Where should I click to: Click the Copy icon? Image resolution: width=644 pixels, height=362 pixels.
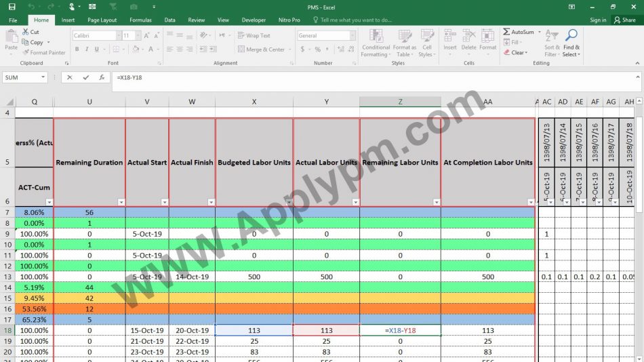(26, 42)
